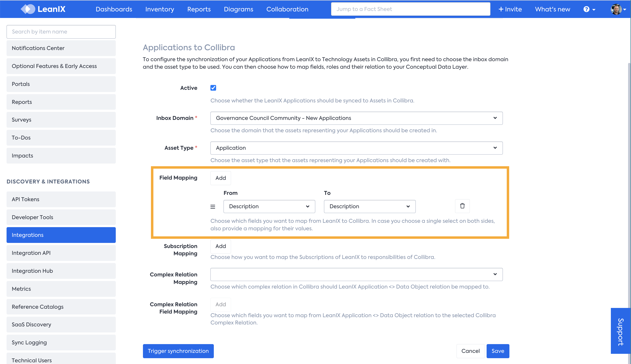Click the Invite plus button

510,9
